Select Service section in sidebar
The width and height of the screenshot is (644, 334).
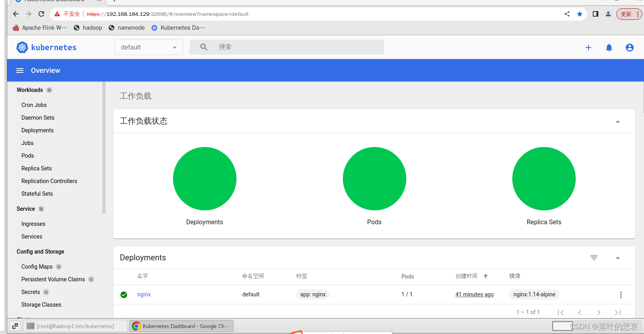click(26, 209)
